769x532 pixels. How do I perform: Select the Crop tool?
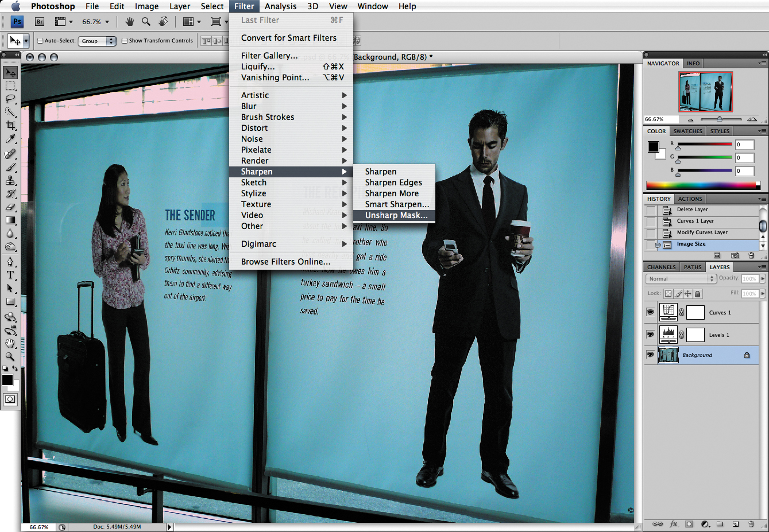tap(10, 125)
